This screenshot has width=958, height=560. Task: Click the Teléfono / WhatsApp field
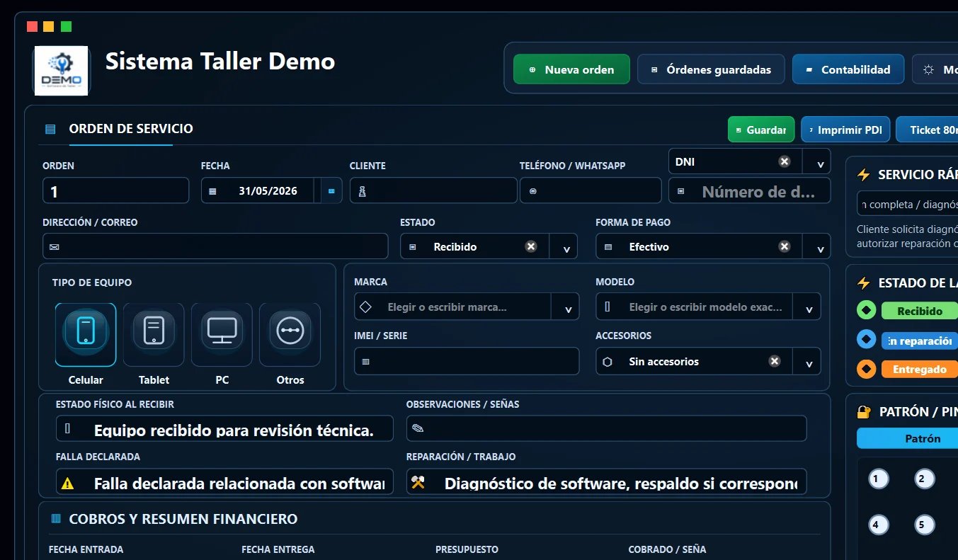pyautogui.click(x=591, y=190)
